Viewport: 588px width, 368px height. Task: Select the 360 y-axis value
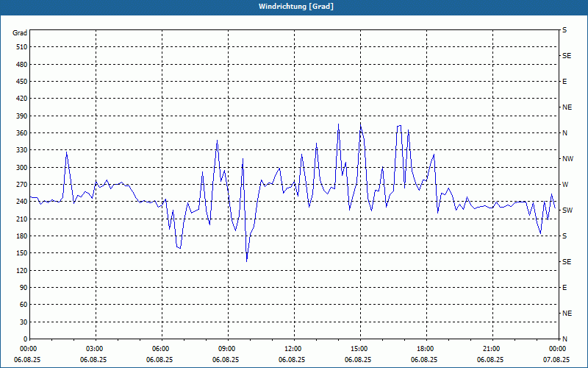[x=22, y=133]
